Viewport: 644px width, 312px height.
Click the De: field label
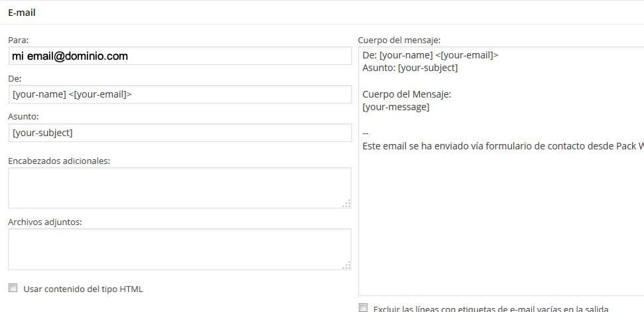pyautogui.click(x=15, y=78)
